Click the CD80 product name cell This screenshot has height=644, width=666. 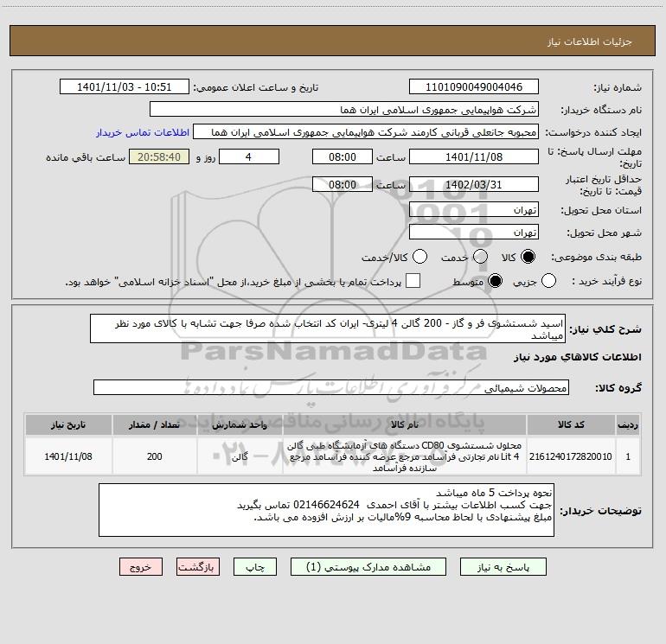click(x=405, y=456)
